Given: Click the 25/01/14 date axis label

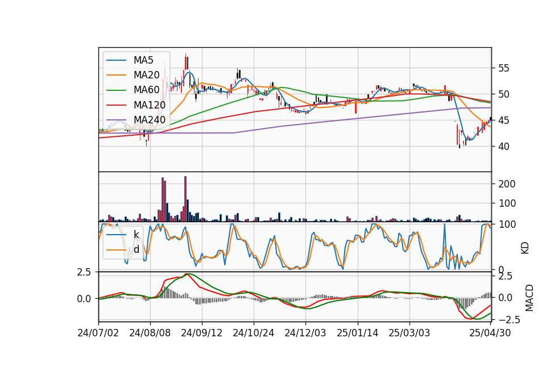Looking at the screenshot, I should coord(358,333).
